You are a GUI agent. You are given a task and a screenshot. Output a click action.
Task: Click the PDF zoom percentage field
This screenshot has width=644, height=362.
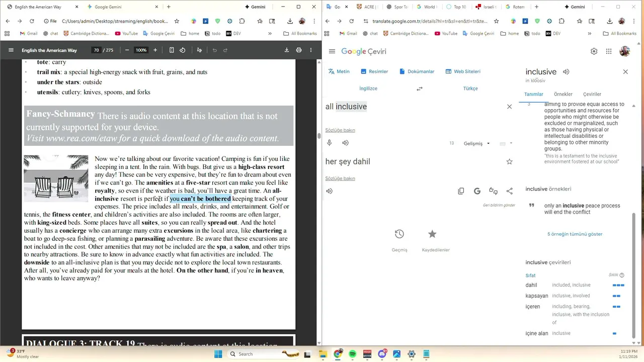(x=141, y=50)
